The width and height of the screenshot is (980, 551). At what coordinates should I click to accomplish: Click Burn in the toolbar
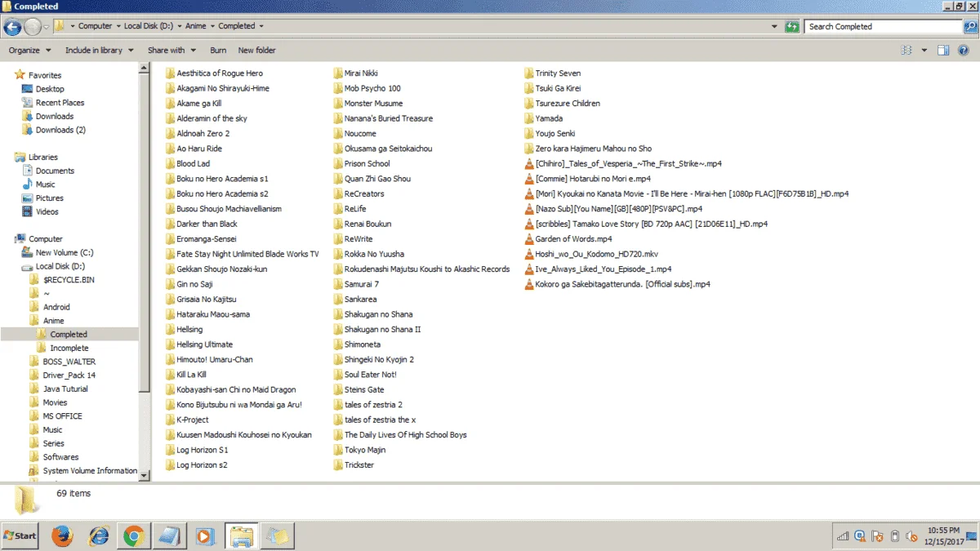[218, 50]
